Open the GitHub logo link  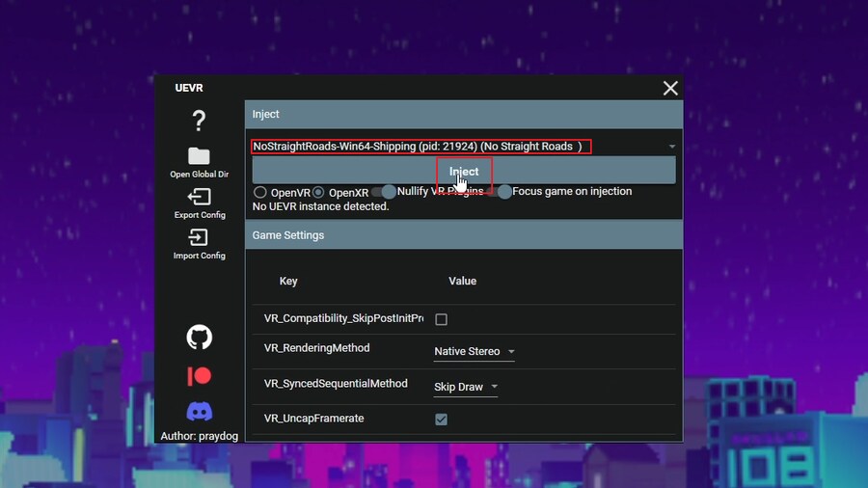(x=199, y=337)
